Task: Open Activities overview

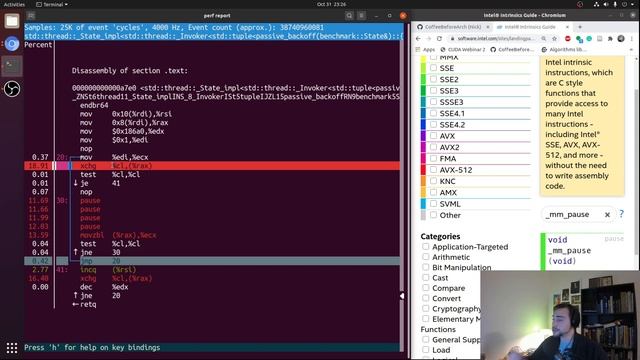Action: click(x=14, y=4)
